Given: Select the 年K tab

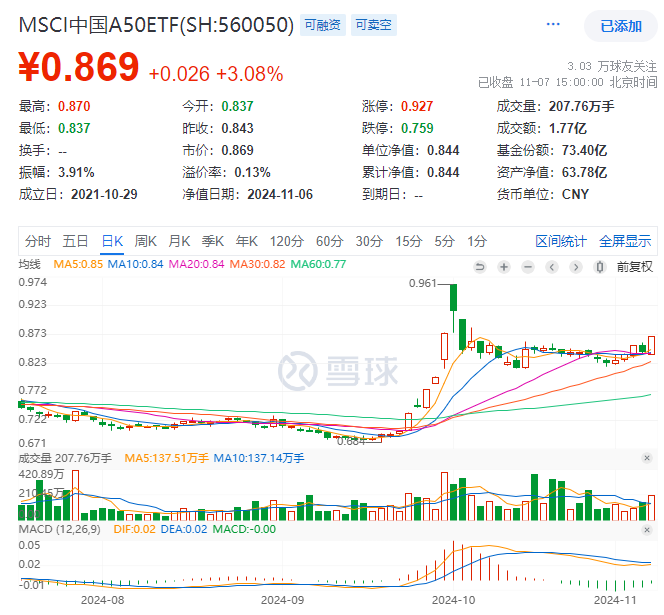Looking at the screenshot, I should [x=247, y=241].
